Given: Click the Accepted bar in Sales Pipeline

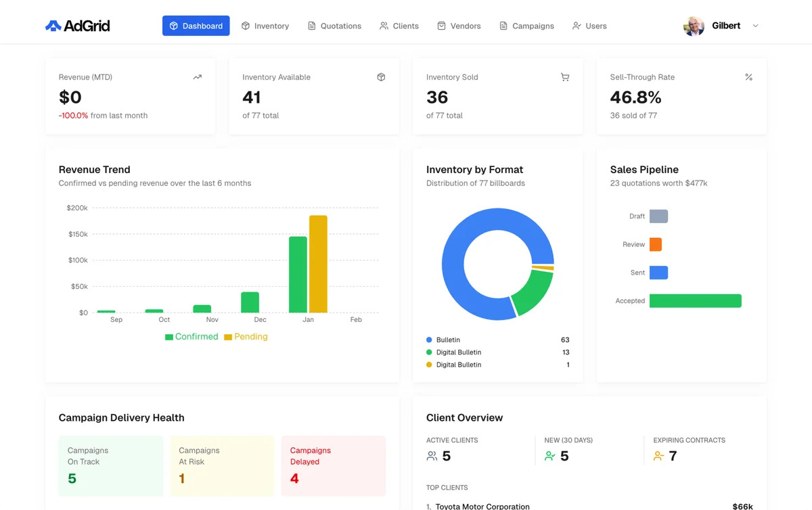Looking at the screenshot, I should [695, 300].
